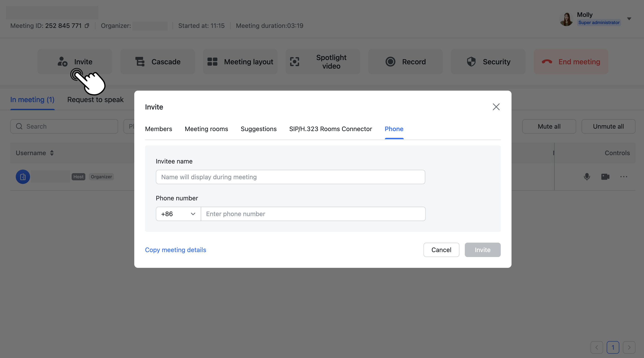This screenshot has height=358, width=644.
Task: Switch to the Members tab
Action: click(x=158, y=129)
